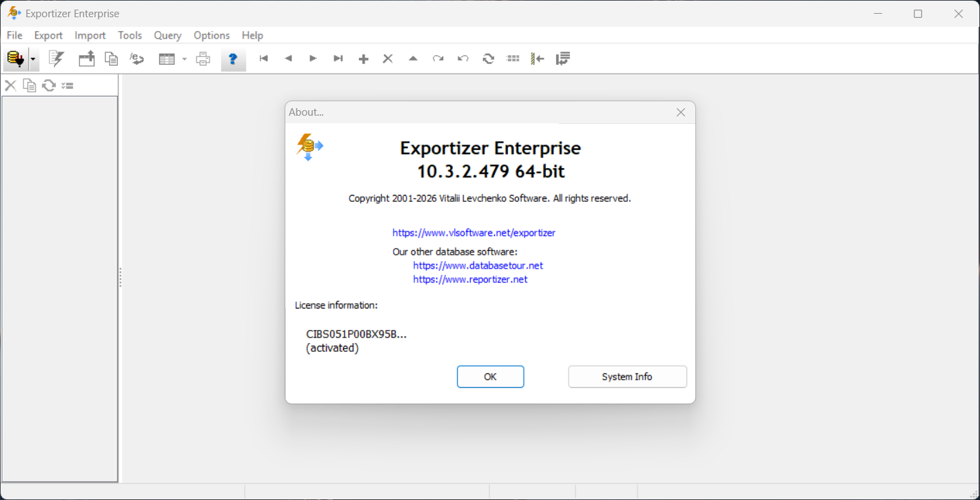Click the find and replace icon
The image size is (980, 500).
(136, 59)
